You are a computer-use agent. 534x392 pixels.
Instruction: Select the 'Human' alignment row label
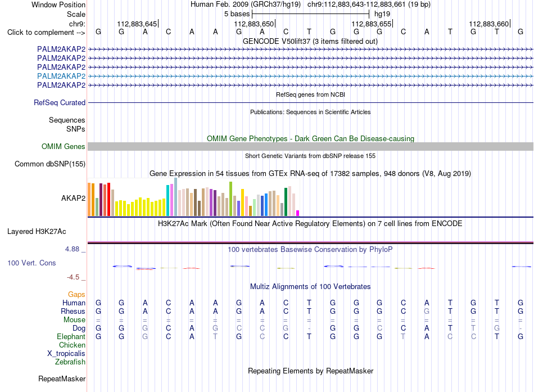(x=74, y=303)
